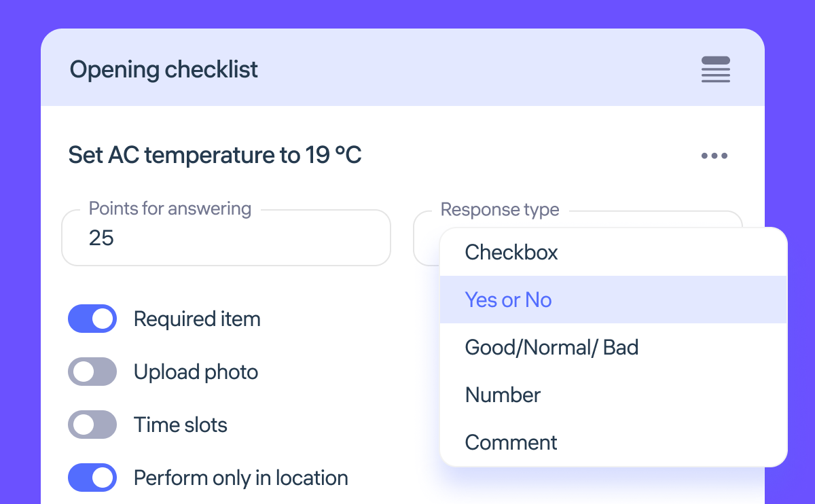Viewport: 815px width, 504px height.
Task: Click the Set AC temperature item title
Action: (215, 156)
